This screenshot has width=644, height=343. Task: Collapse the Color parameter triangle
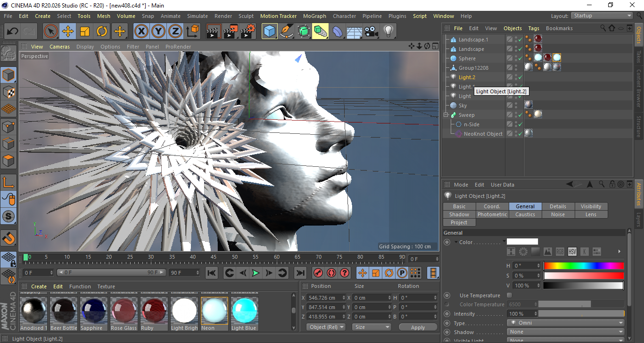[456, 242]
